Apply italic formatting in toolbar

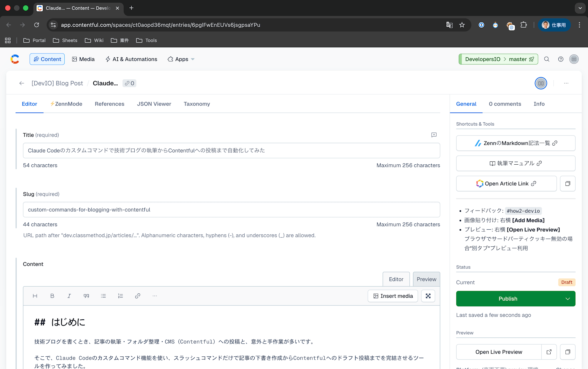(x=69, y=296)
